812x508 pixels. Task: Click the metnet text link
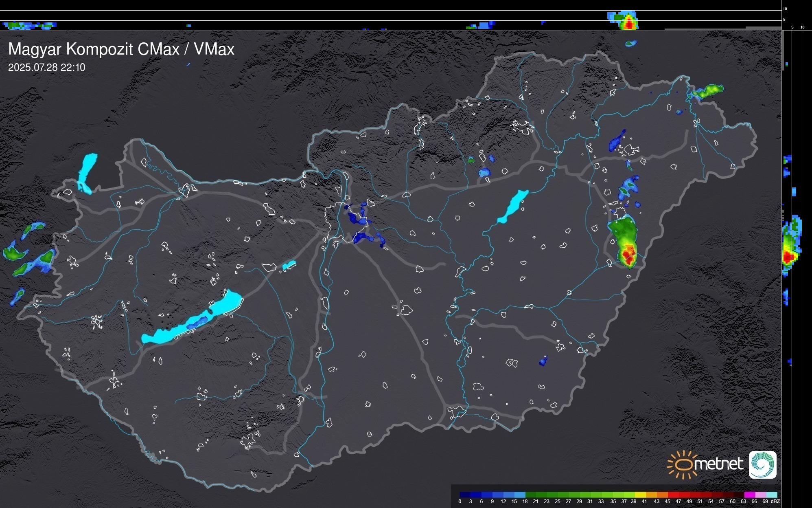coord(719,464)
